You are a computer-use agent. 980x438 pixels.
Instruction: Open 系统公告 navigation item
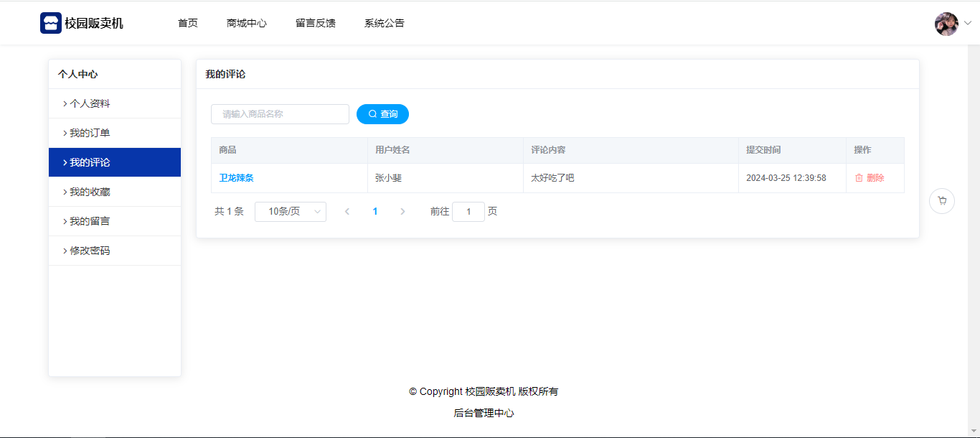click(x=385, y=23)
